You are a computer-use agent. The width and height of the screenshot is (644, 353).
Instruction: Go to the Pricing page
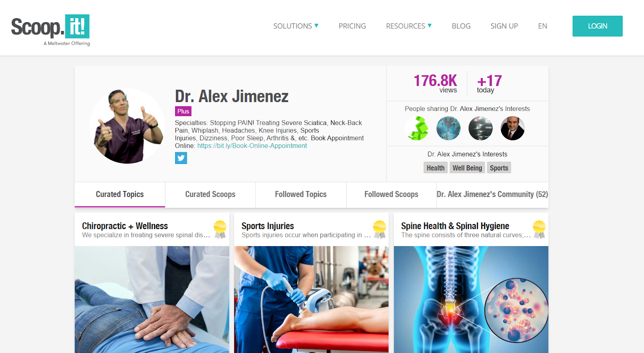352,26
